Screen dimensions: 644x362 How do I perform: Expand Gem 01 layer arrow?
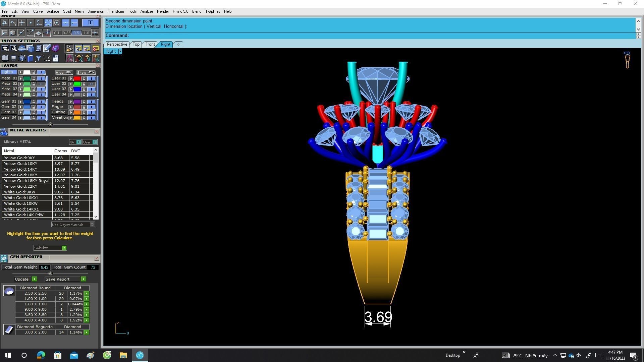click(x=21, y=102)
